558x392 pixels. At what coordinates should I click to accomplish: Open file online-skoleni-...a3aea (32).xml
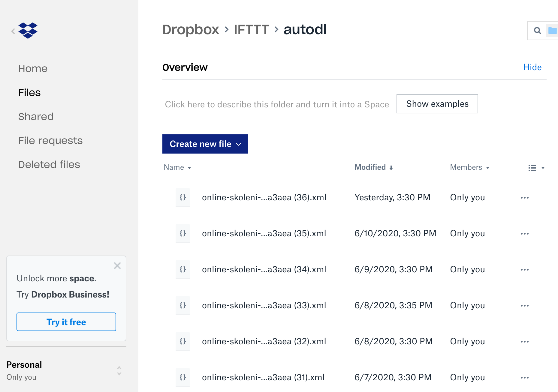(264, 341)
